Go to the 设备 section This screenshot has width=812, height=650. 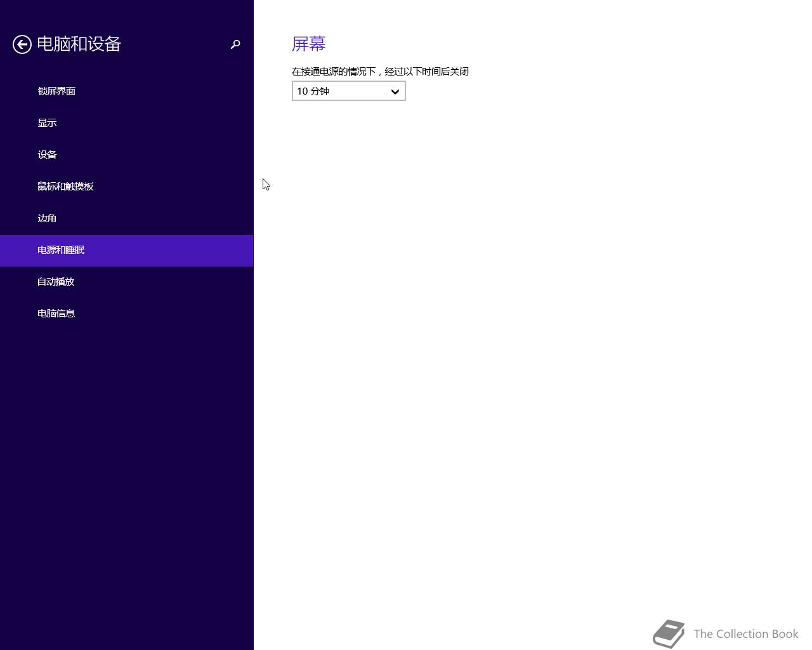127,155
